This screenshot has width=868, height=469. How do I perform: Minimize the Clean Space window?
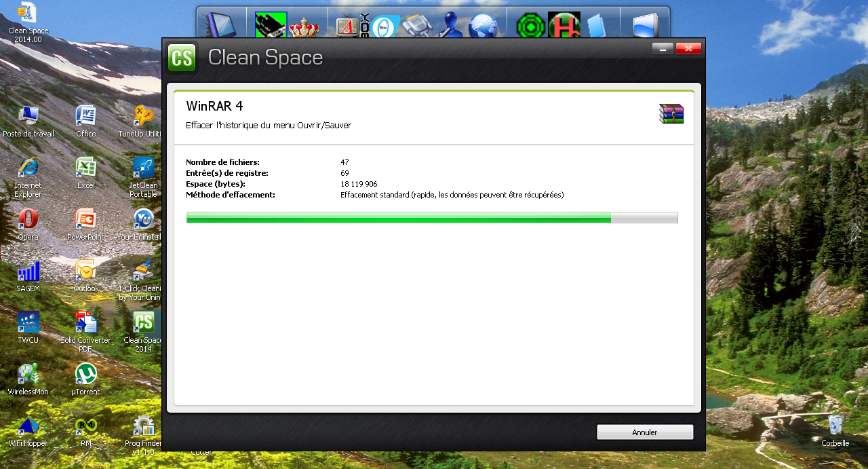[x=663, y=48]
